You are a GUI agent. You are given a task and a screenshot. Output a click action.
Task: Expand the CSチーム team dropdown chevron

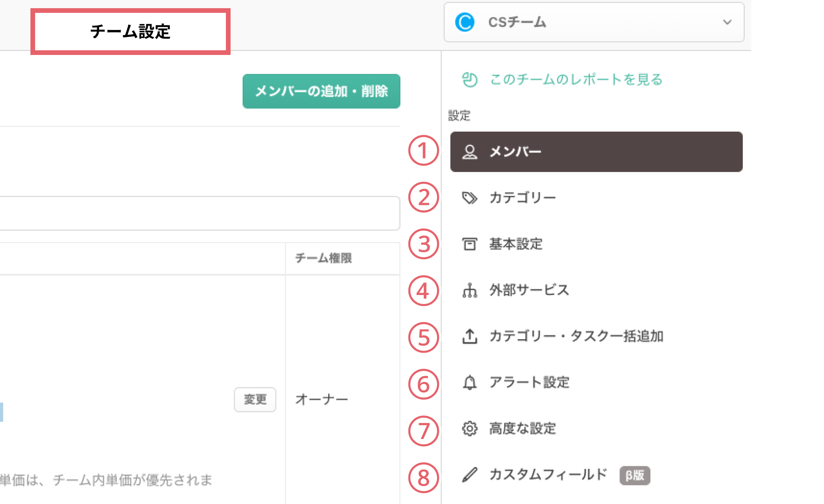727,22
